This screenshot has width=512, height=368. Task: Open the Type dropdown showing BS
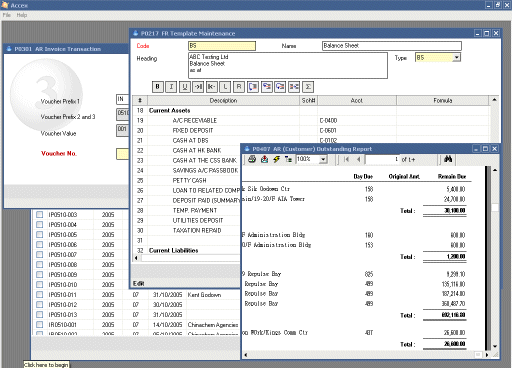tap(456, 58)
